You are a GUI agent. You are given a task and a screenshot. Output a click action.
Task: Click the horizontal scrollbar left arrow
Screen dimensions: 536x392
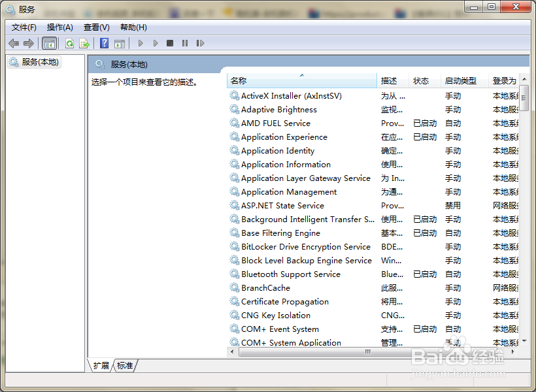tap(233, 351)
